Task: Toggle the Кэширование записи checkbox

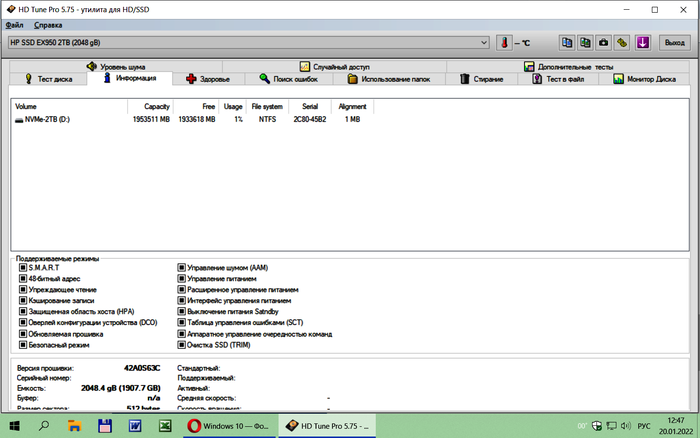Action: point(23,300)
